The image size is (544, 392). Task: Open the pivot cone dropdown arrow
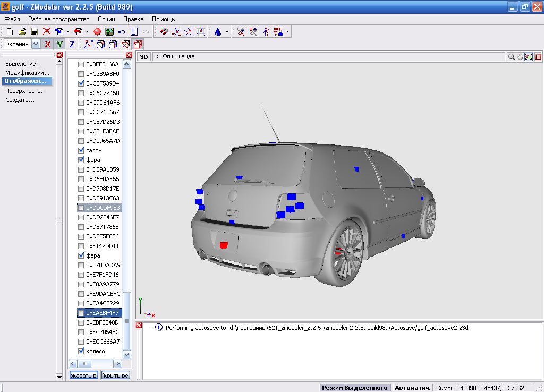click(227, 31)
